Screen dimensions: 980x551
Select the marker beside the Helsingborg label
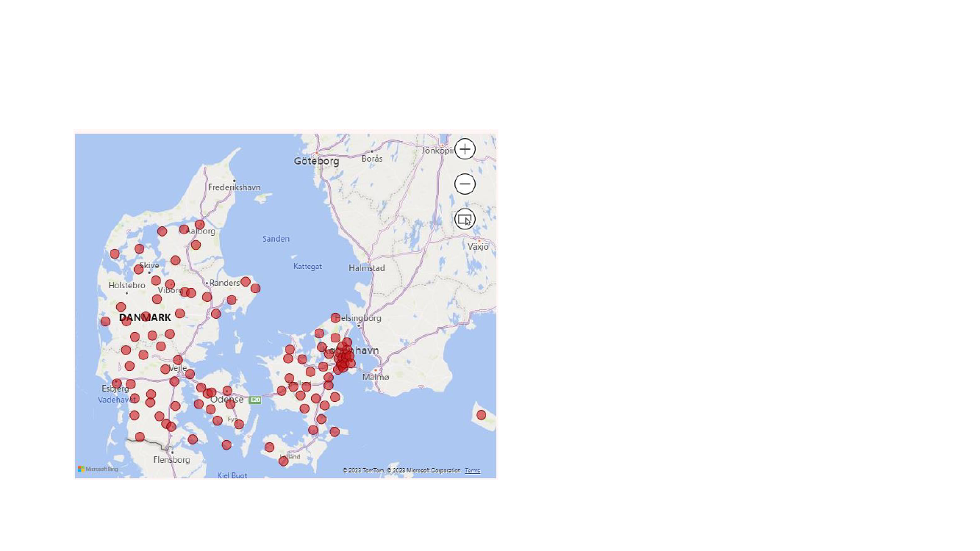pos(335,317)
